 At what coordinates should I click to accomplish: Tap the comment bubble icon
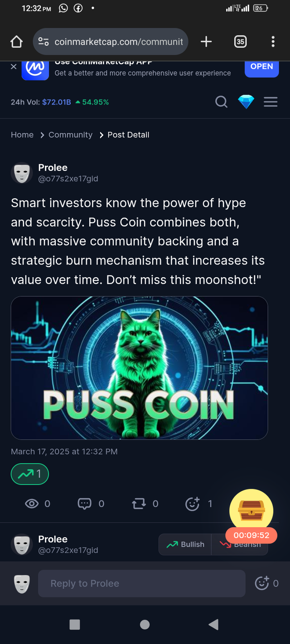tap(85, 504)
